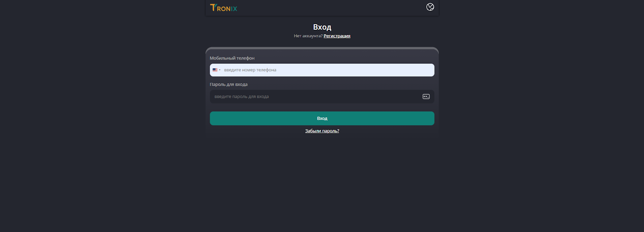
Task: Open the Регистрация link
Action: [x=337, y=36]
